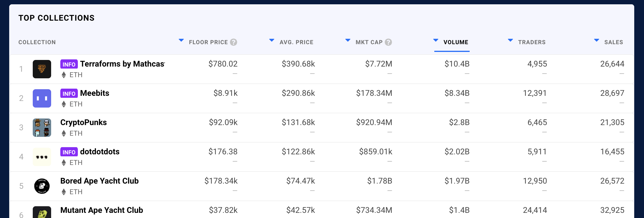Screen dimensions: 644x218
Task: Click the Terraforms by Mathcastles collection thumbnail
Action: (x=42, y=69)
